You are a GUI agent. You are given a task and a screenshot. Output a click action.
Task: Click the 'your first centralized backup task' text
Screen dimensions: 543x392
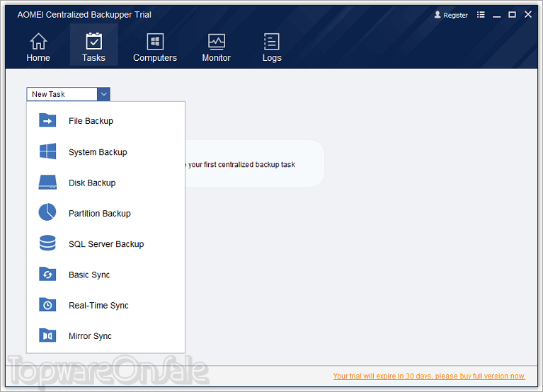tap(241, 165)
